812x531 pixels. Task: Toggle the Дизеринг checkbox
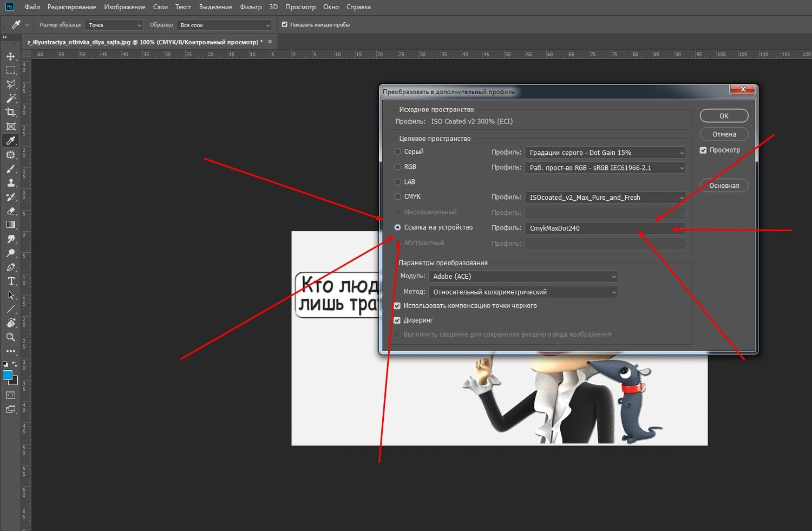[x=397, y=320]
